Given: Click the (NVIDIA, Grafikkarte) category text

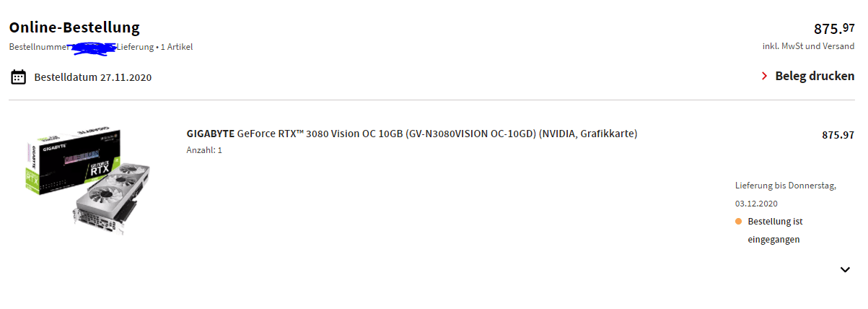Looking at the screenshot, I should tap(588, 134).
